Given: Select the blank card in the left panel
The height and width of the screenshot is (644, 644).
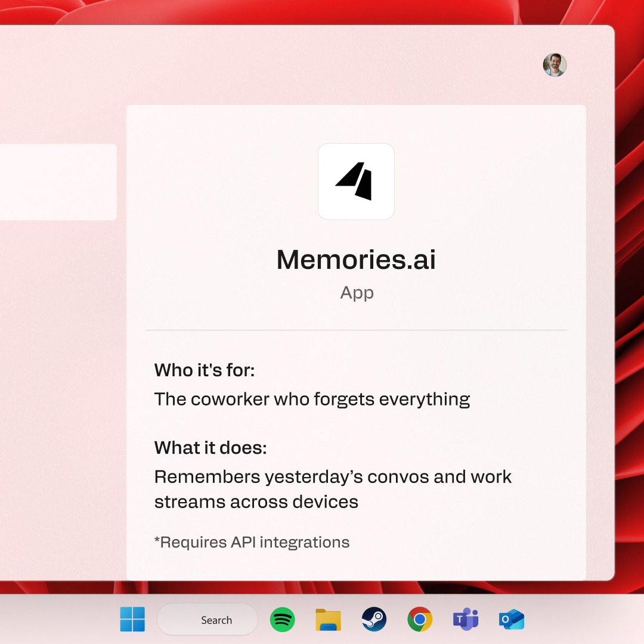Looking at the screenshot, I should click(x=58, y=182).
